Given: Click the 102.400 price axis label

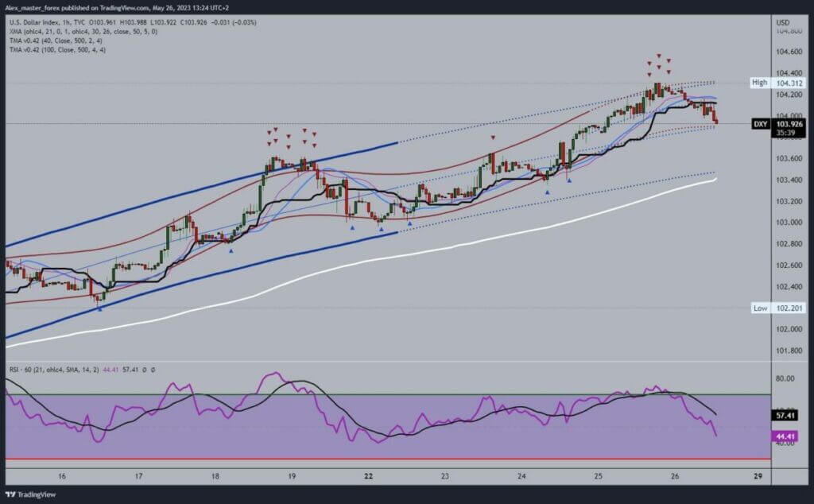Looking at the screenshot, I should [x=789, y=286].
